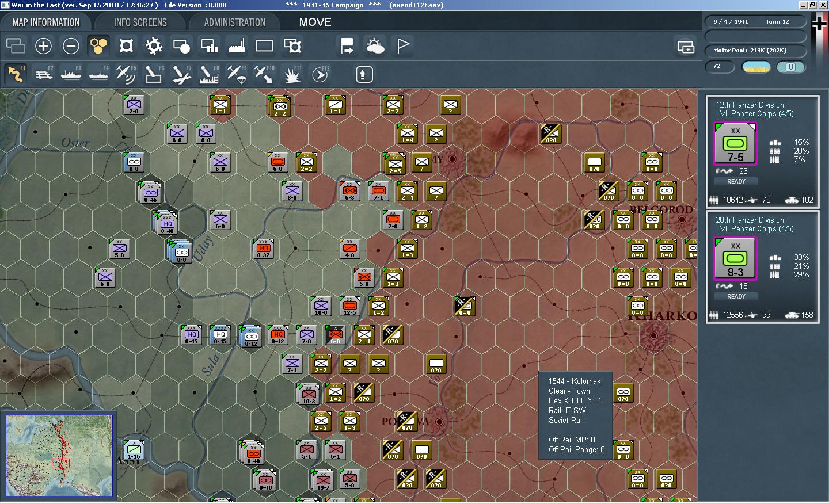Select the Soviet 2=7 unit on the map
Screen dimensions: 829x504
click(x=393, y=105)
